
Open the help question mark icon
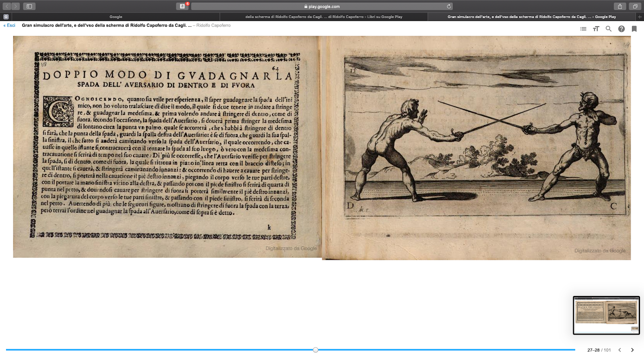[621, 29]
